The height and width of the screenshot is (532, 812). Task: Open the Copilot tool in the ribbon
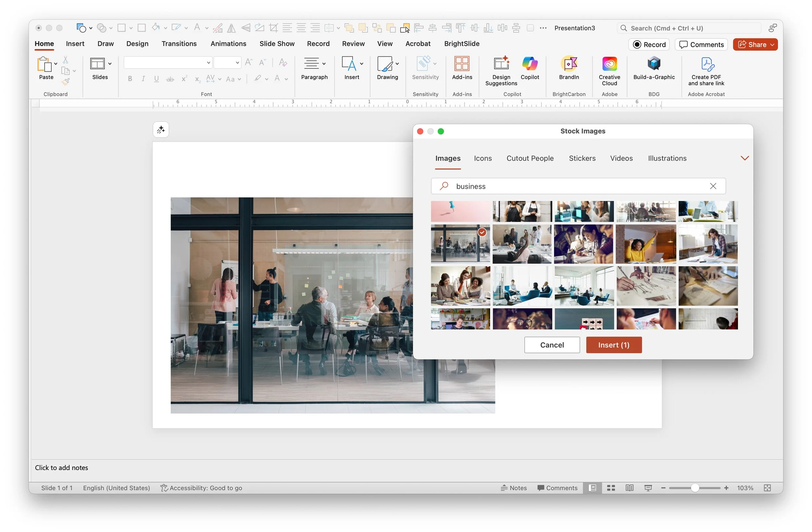pyautogui.click(x=529, y=68)
